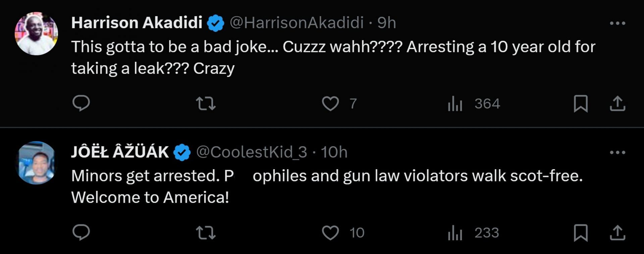Open Harrison Akadidi's profile picture
This screenshot has height=254, width=644.
pyautogui.click(x=36, y=34)
